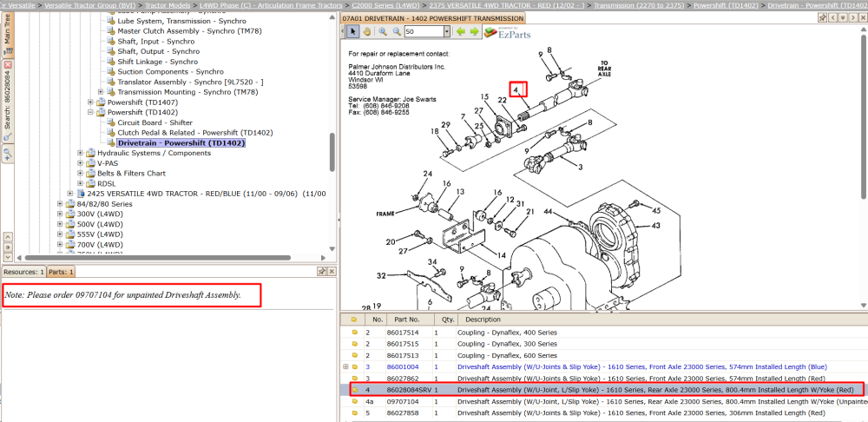Expand the 500V (L4WD) node
Image resolution: width=868 pixels, height=422 pixels.
point(61,224)
